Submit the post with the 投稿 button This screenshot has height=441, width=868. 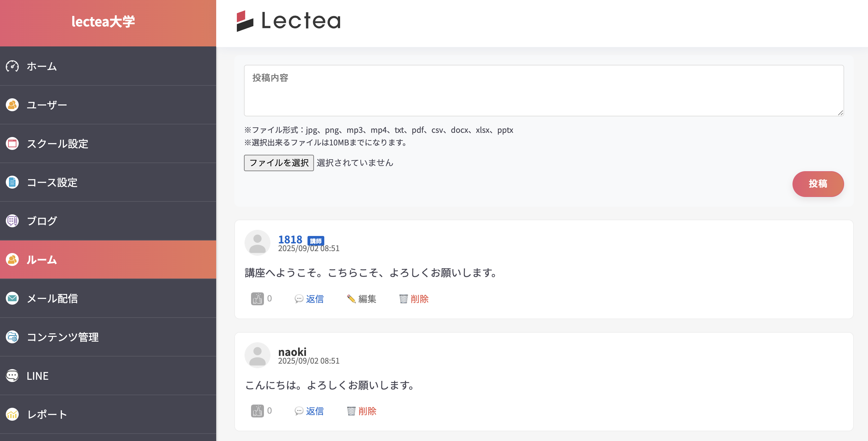[x=818, y=184]
